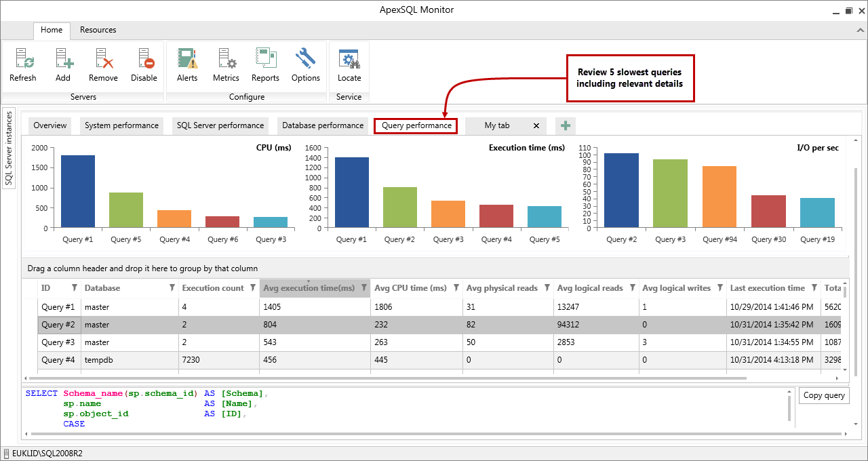Viewport: 868px width, 461px height.
Task: Switch to the Home ribbon tab
Action: [x=52, y=30]
